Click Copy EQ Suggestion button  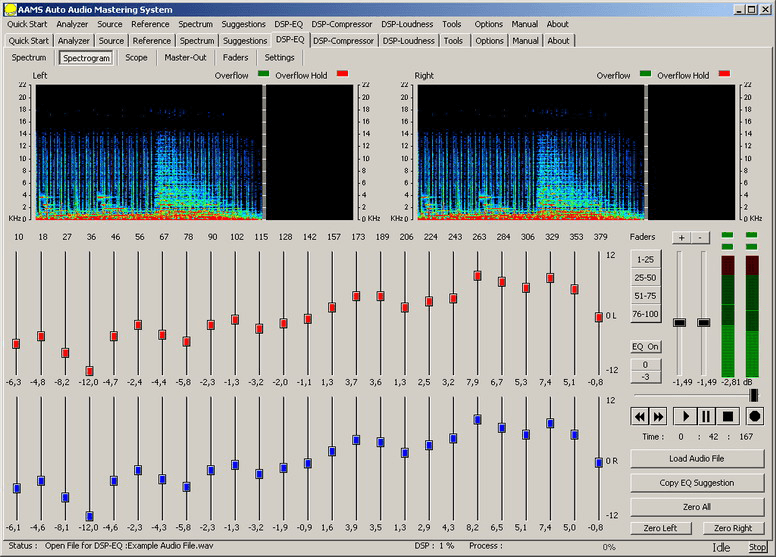(x=697, y=483)
